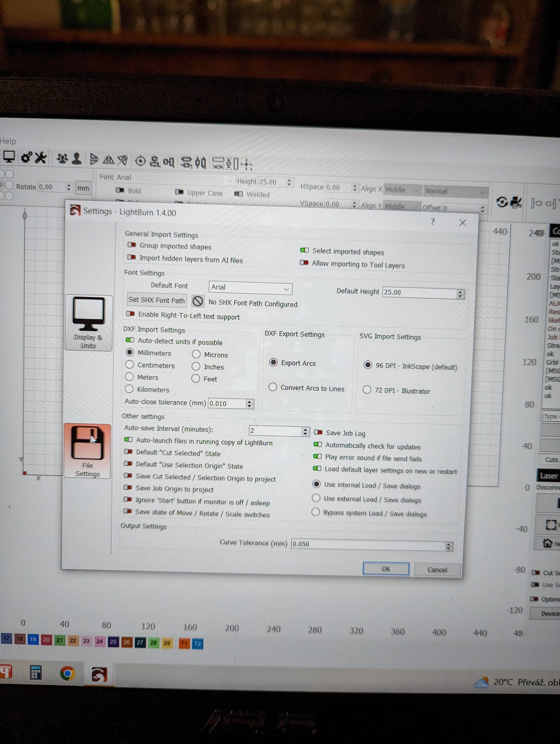The height and width of the screenshot is (744, 560).
Task: Toggle Save Job Log switch
Action: [318, 432]
